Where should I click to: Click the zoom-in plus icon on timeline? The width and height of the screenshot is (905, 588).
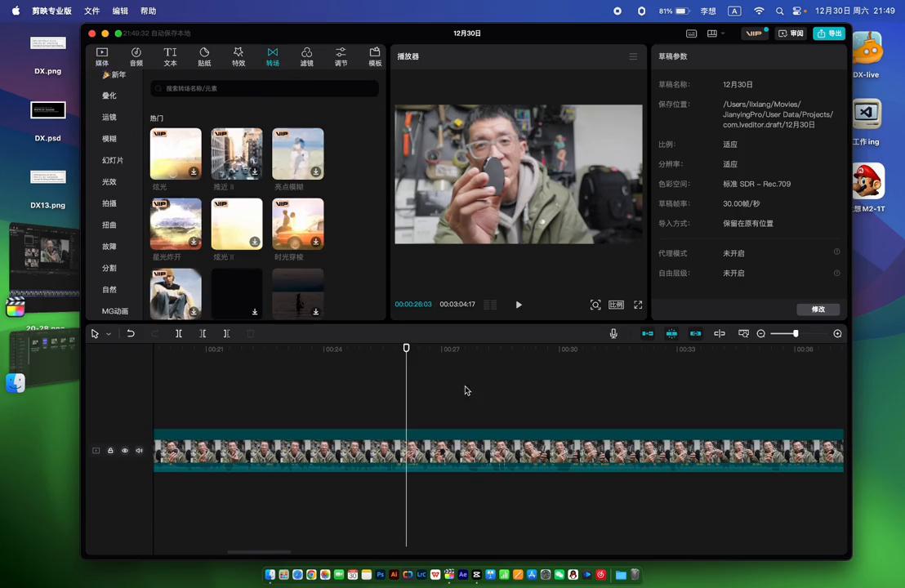837,333
